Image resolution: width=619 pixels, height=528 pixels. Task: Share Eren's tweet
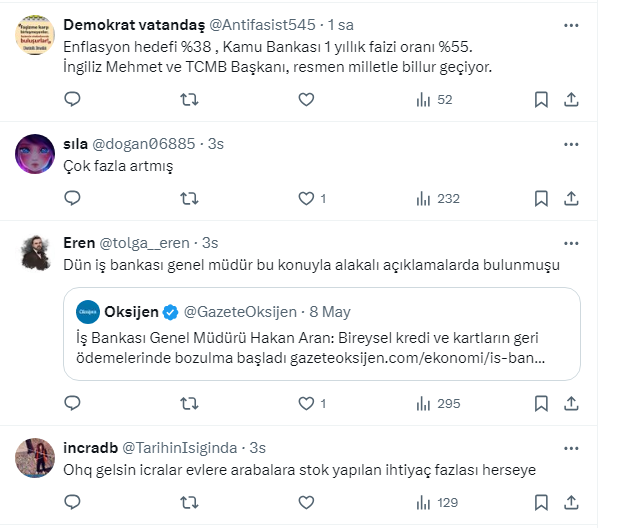point(571,403)
